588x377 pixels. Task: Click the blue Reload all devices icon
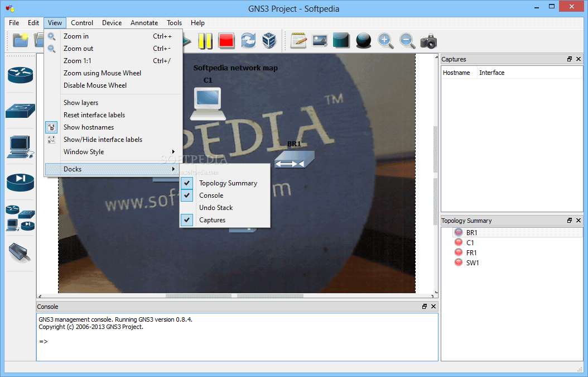(248, 41)
